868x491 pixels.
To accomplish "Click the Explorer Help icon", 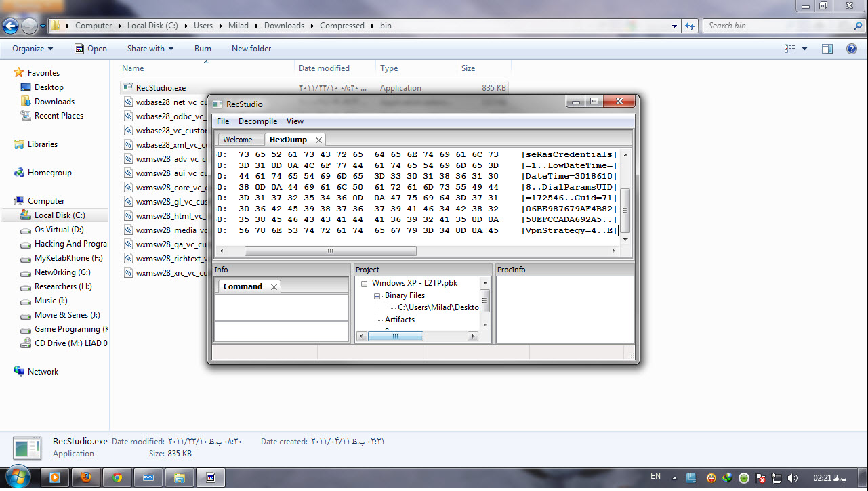I will pyautogui.click(x=852, y=49).
